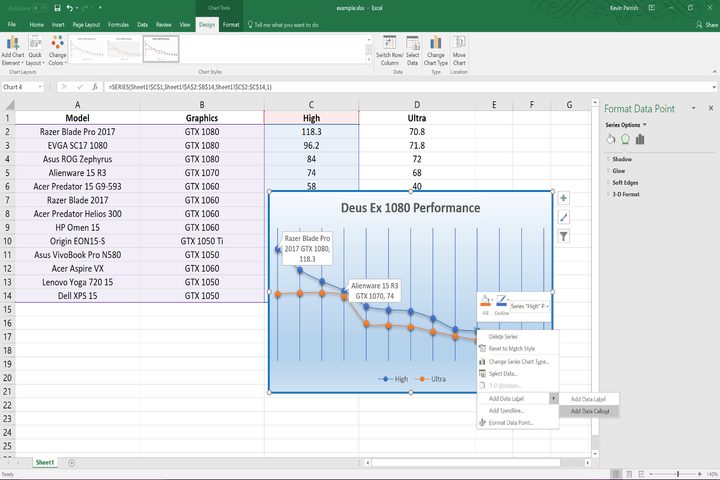Open the Change Colors palette
This screenshot has height=480, width=720.
[x=57, y=51]
